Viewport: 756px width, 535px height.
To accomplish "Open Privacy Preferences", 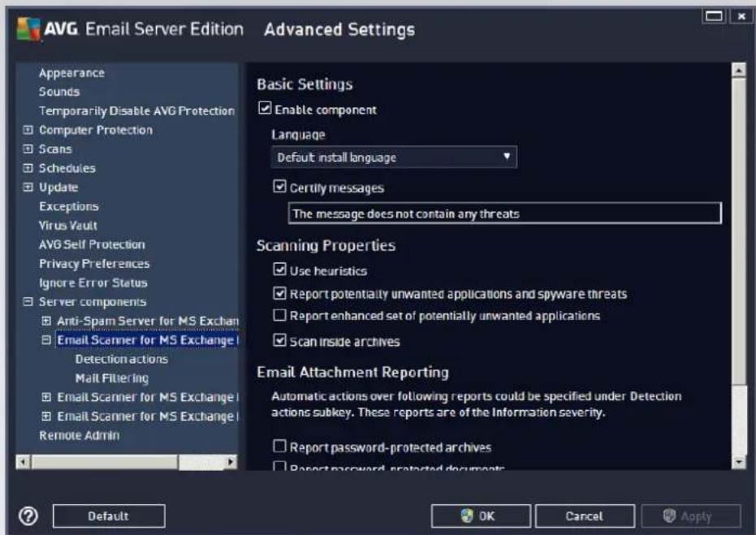I will pyautogui.click(x=94, y=264).
